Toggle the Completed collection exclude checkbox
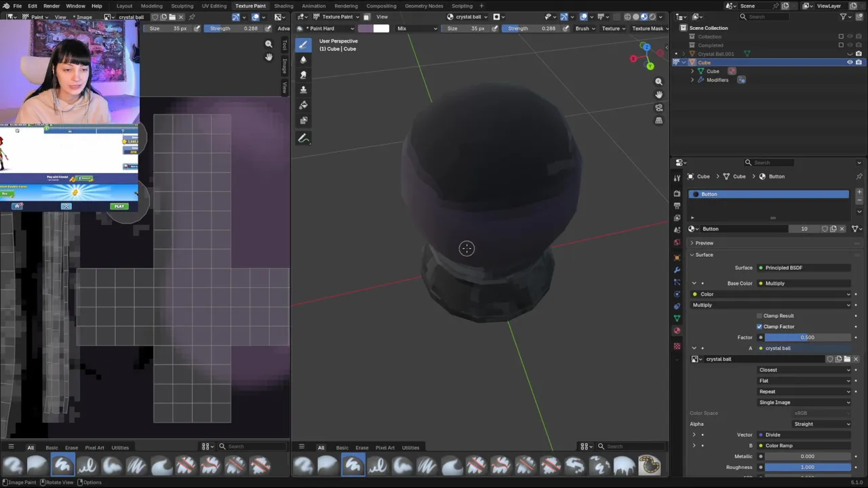The width and height of the screenshot is (868, 488). coord(841,45)
